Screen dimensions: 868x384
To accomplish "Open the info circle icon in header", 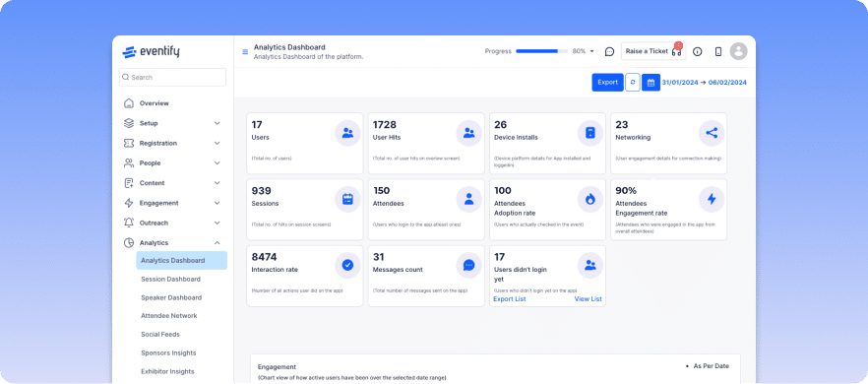I will pyautogui.click(x=698, y=51).
